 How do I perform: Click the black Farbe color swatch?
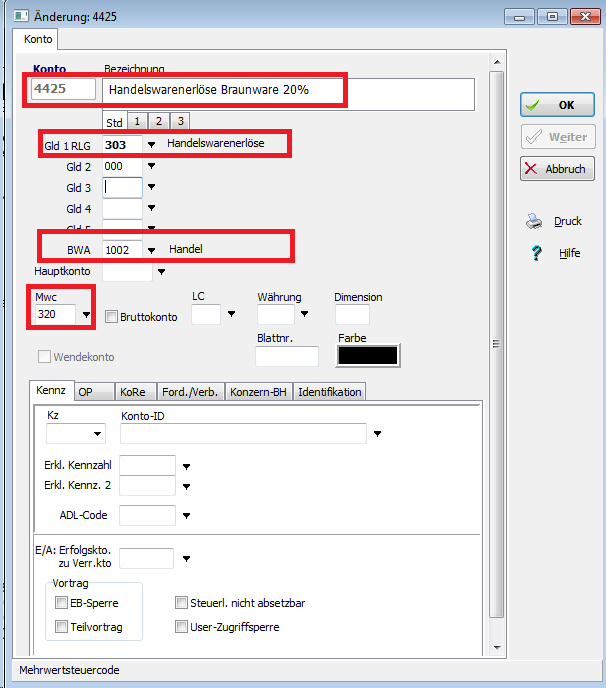coord(368,356)
